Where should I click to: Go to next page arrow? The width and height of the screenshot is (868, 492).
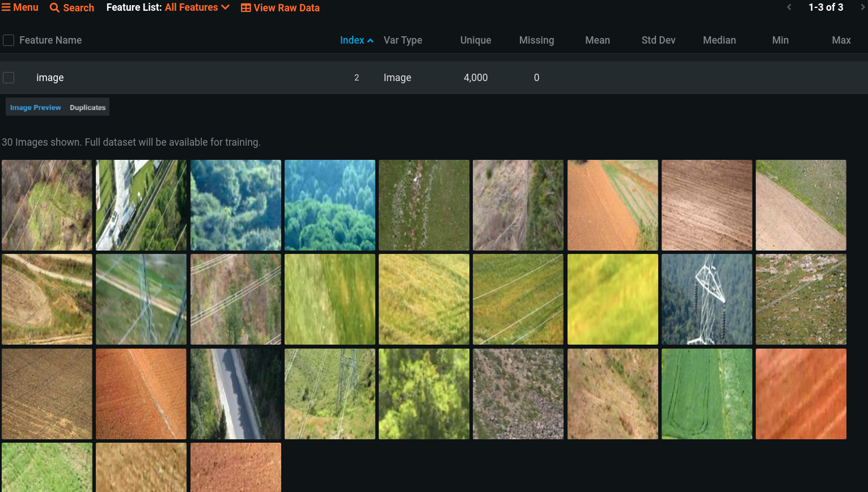click(863, 7)
